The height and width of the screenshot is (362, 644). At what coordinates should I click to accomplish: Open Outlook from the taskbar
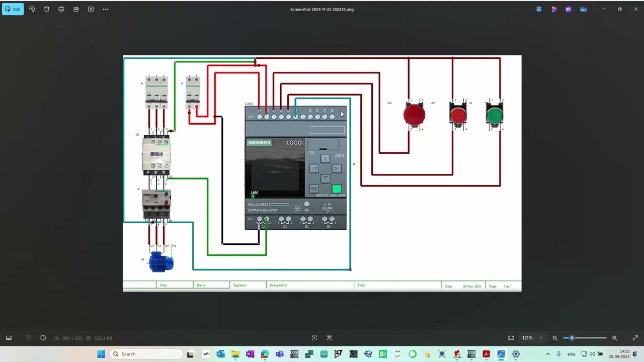pos(220,354)
